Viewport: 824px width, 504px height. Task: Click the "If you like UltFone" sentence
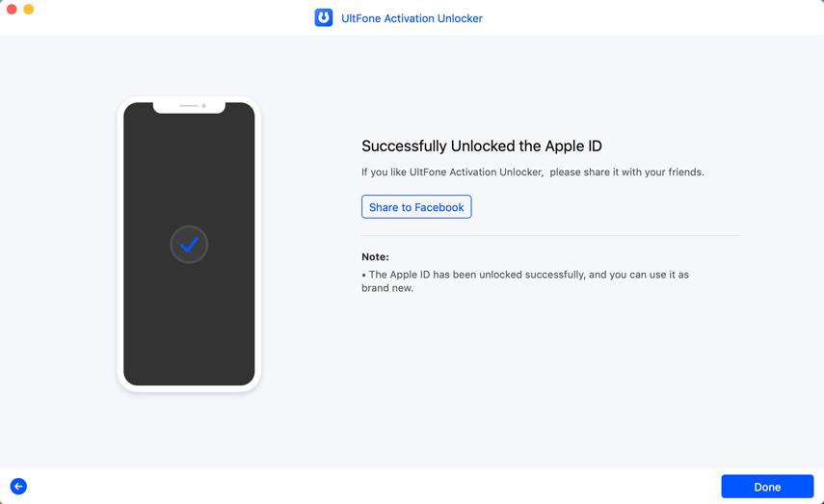tap(532, 172)
